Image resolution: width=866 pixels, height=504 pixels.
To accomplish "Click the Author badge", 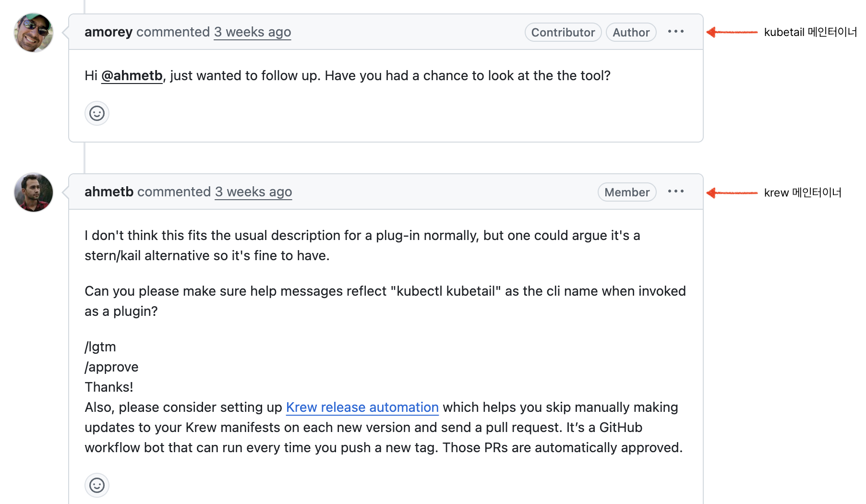I will click(x=631, y=32).
